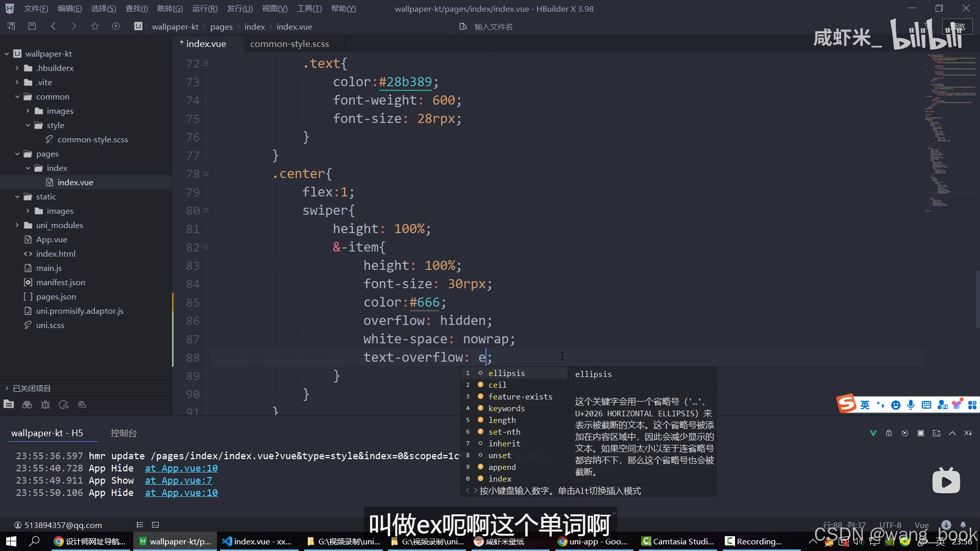The width and height of the screenshot is (980, 551).
Task: Click the 输入文件名 file search field
Action: [493, 27]
